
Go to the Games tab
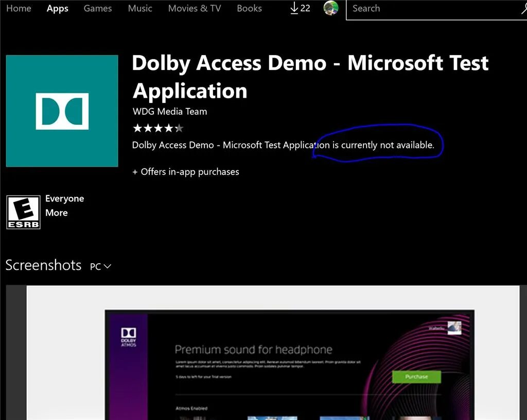click(x=97, y=8)
